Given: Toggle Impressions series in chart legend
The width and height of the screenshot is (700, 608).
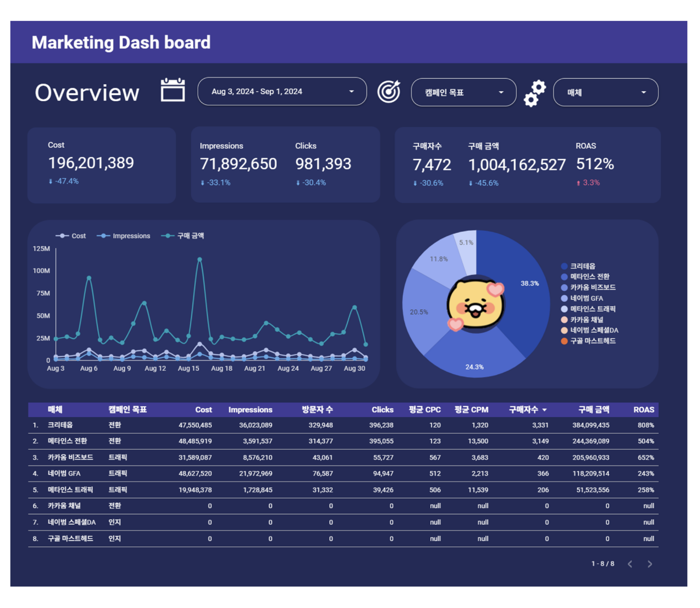Looking at the screenshot, I should point(124,236).
